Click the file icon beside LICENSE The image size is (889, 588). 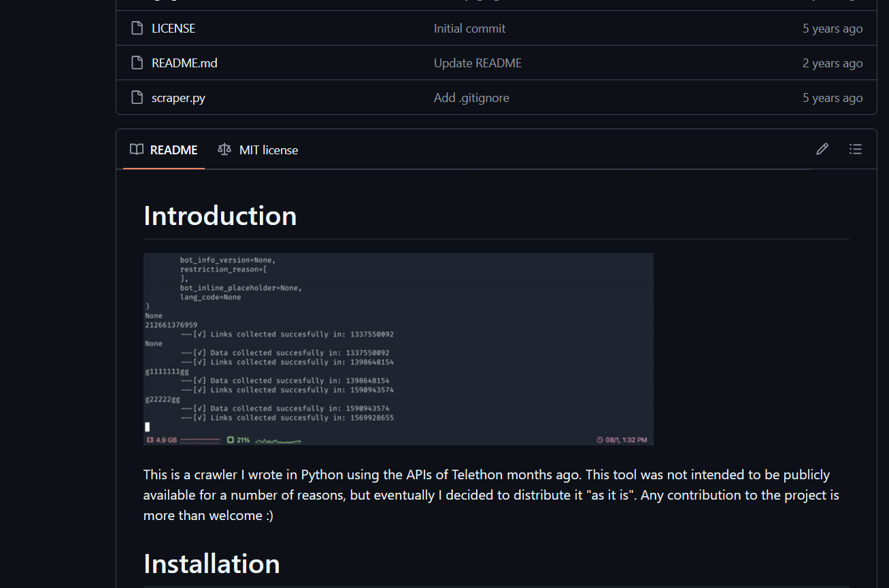pyautogui.click(x=137, y=29)
